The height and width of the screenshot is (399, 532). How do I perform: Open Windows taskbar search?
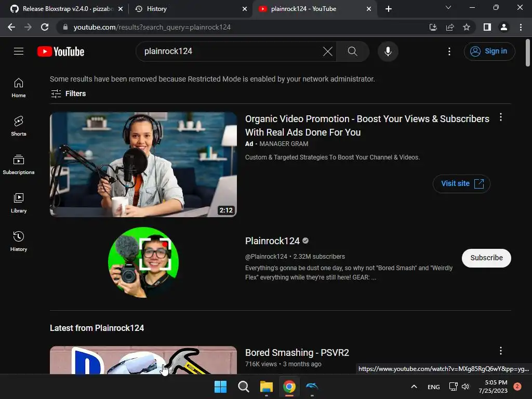point(243,387)
